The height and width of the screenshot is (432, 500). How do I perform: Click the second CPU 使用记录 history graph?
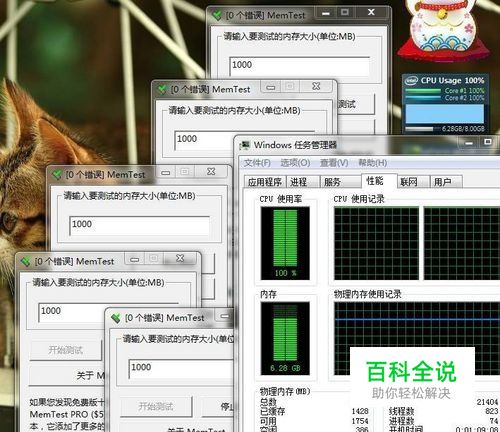(x=462, y=243)
